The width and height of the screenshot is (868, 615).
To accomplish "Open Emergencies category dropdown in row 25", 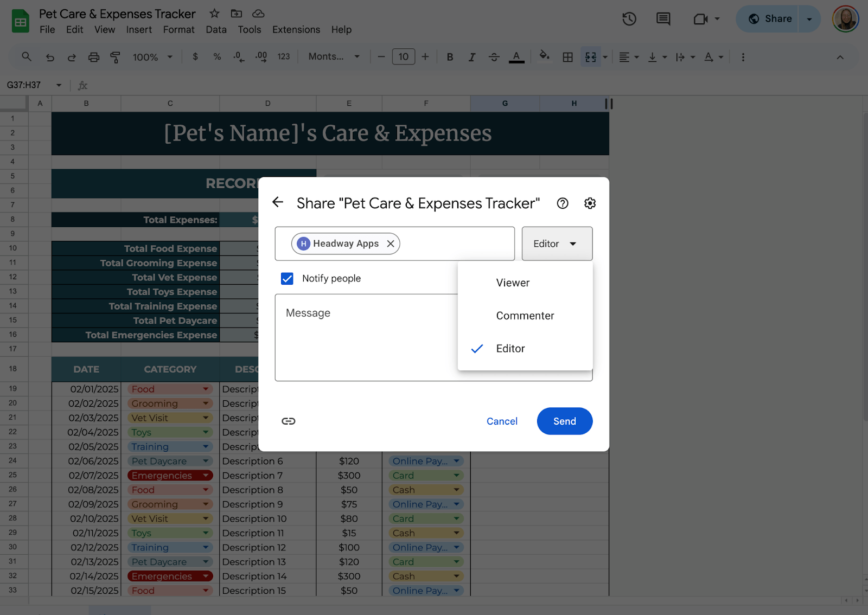I will (206, 476).
